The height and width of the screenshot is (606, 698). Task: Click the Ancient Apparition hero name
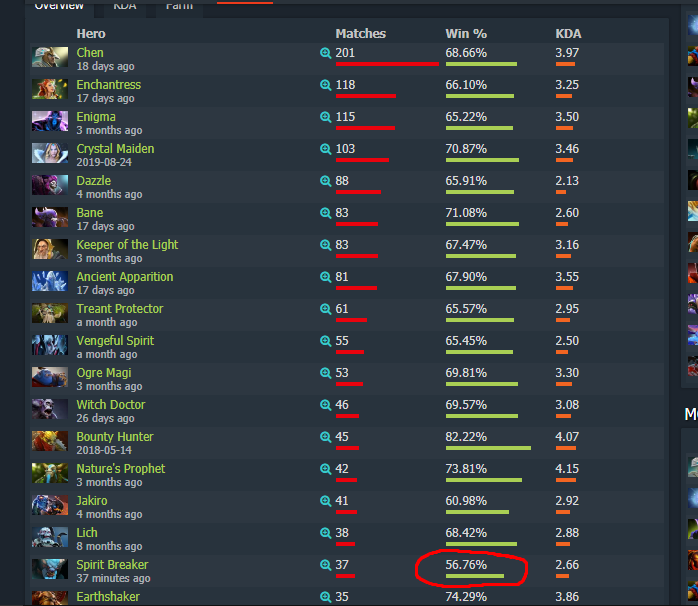pos(125,277)
